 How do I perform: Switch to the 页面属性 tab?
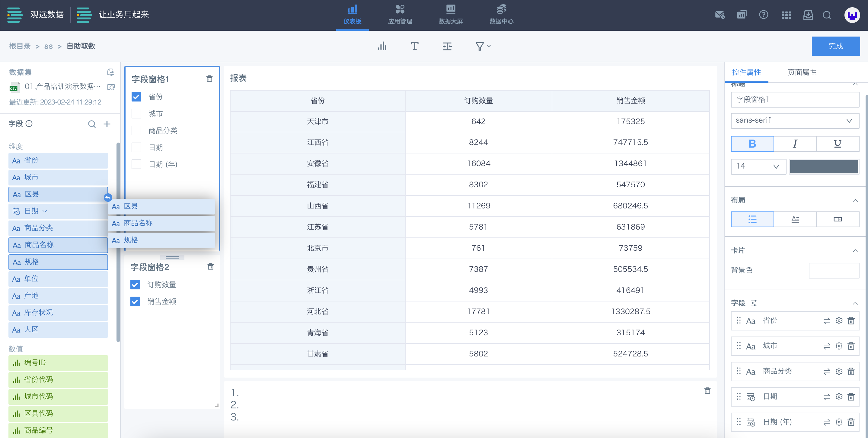point(802,72)
